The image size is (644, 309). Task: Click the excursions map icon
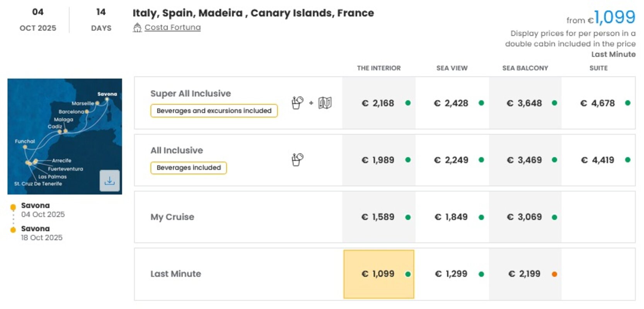coord(325,103)
